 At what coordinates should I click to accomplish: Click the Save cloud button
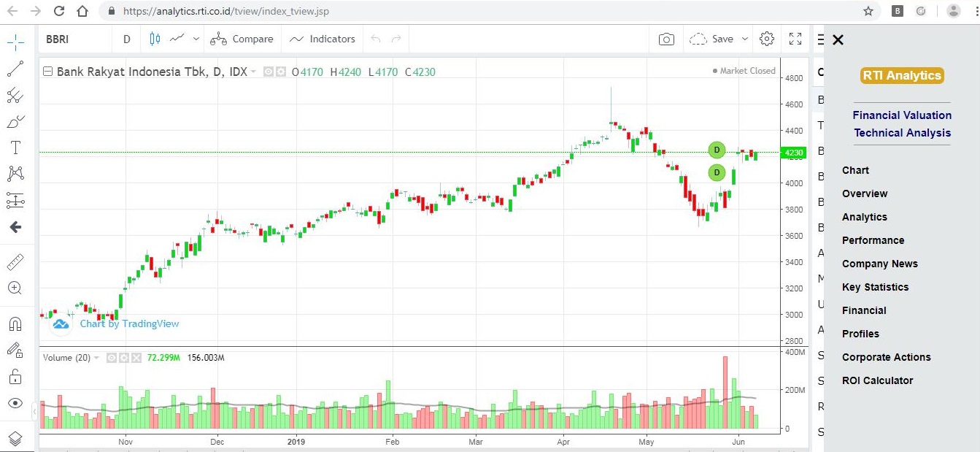(x=711, y=39)
